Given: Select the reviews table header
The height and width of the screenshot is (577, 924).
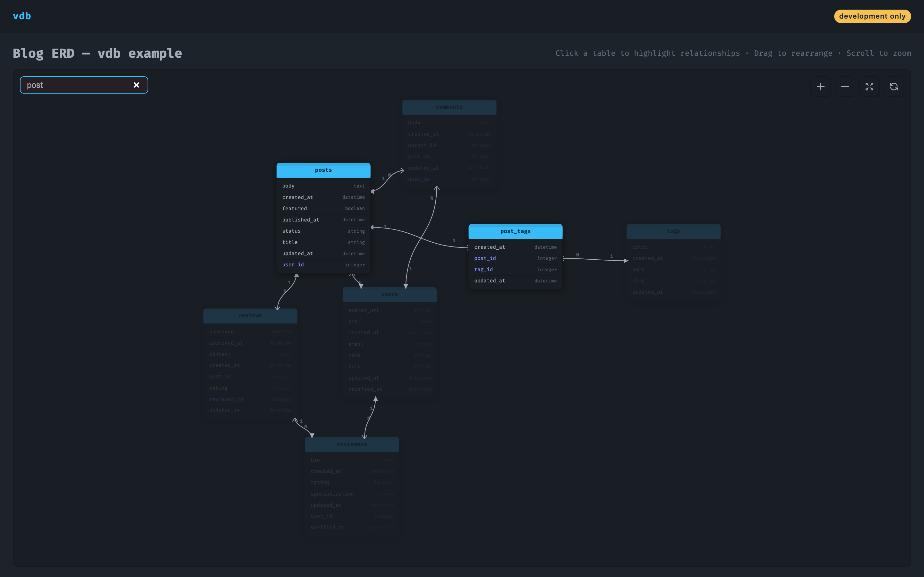Looking at the screenshot, I should tap(250, 316).
